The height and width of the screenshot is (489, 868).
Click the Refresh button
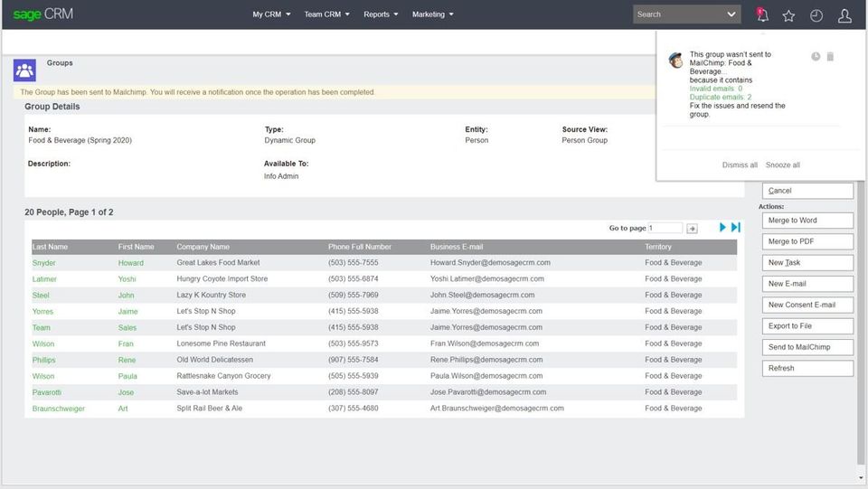pos(807,369)
